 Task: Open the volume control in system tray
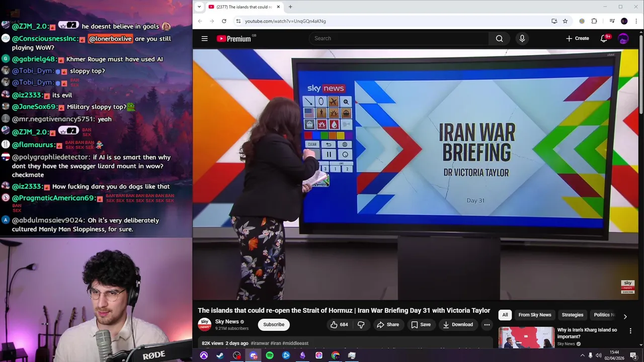click(599, 355)
